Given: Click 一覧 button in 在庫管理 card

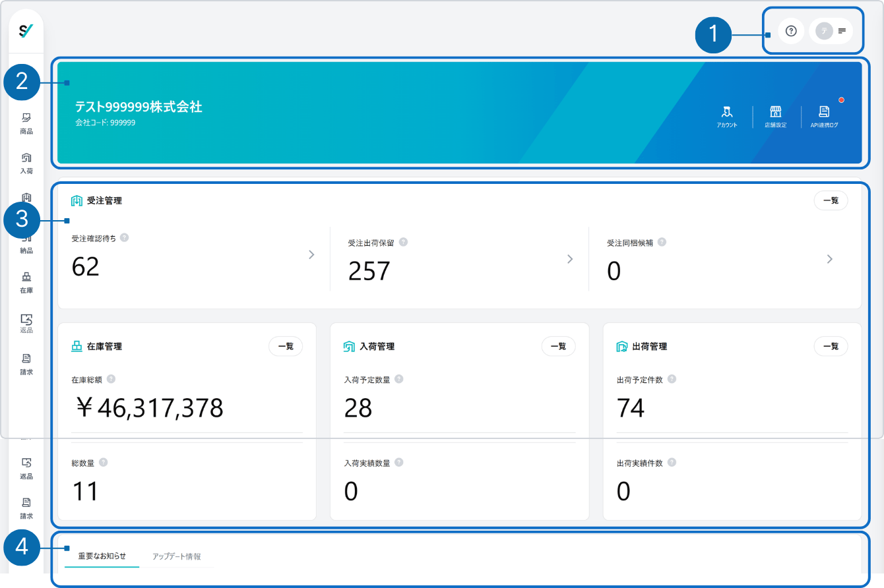Looking at the screenshot, I should click(285, 346).
